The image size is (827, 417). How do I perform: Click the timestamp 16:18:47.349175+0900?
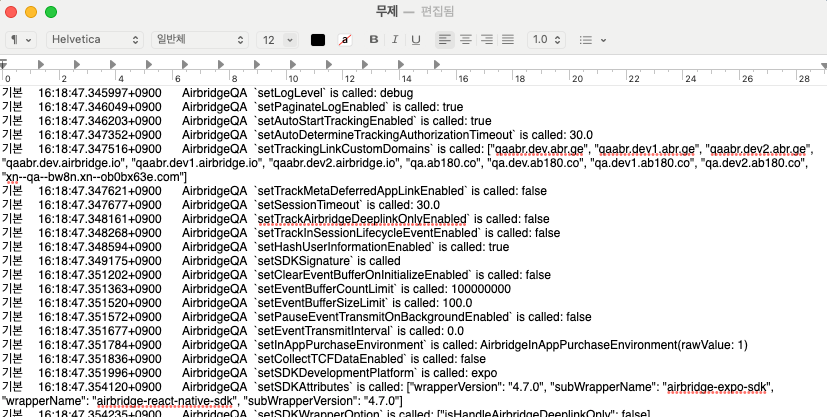[100, 261]
